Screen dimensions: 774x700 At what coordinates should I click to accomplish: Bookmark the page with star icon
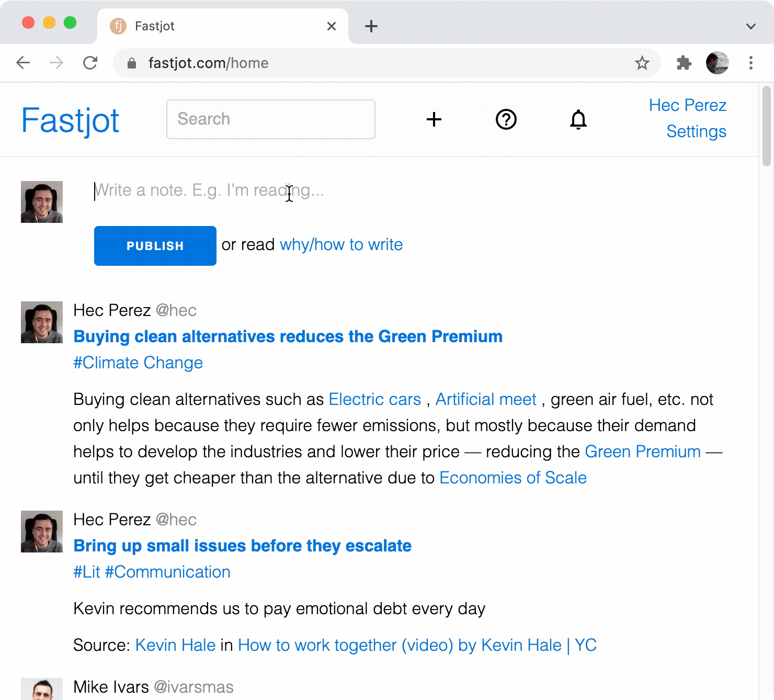642,63
